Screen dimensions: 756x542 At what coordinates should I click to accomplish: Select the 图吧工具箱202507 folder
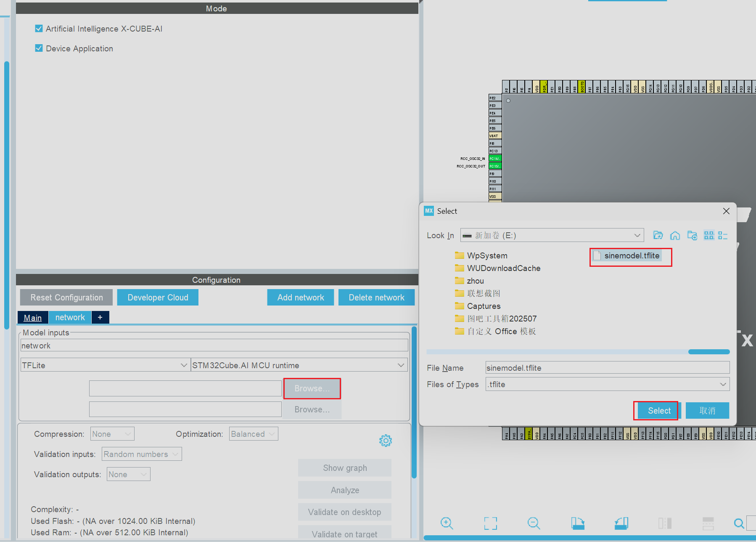(496, 319)
